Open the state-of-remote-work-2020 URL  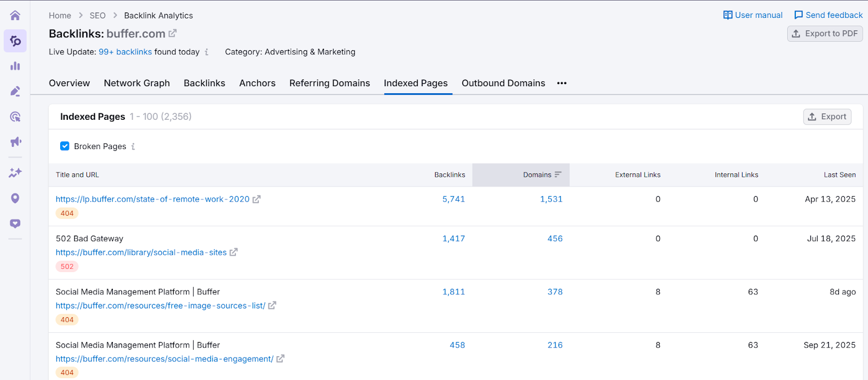[x=152, y=199]
